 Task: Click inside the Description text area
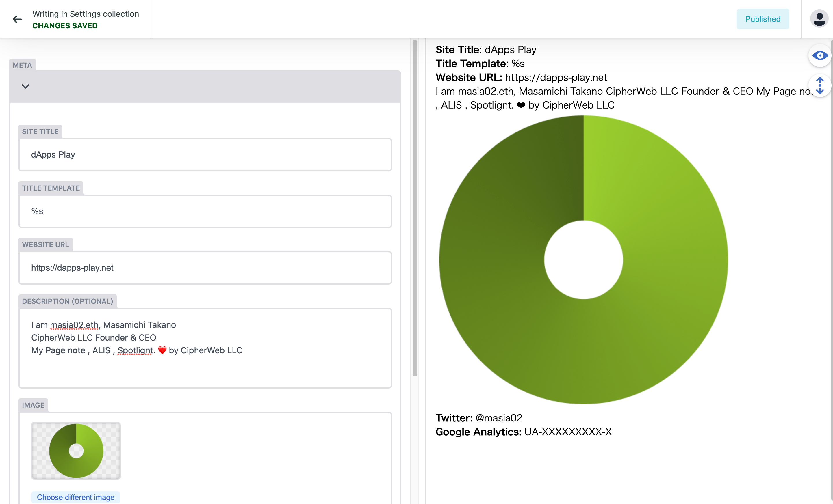(x=205, y=368)
